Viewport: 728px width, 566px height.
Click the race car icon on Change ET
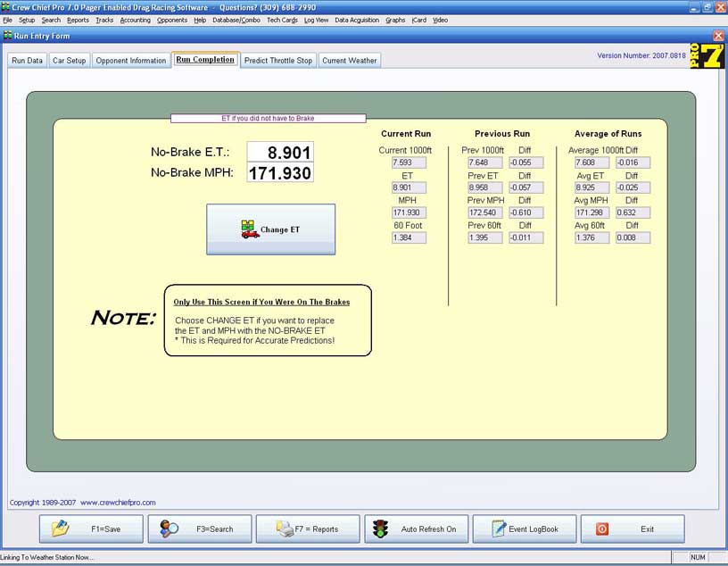(250, 229)
